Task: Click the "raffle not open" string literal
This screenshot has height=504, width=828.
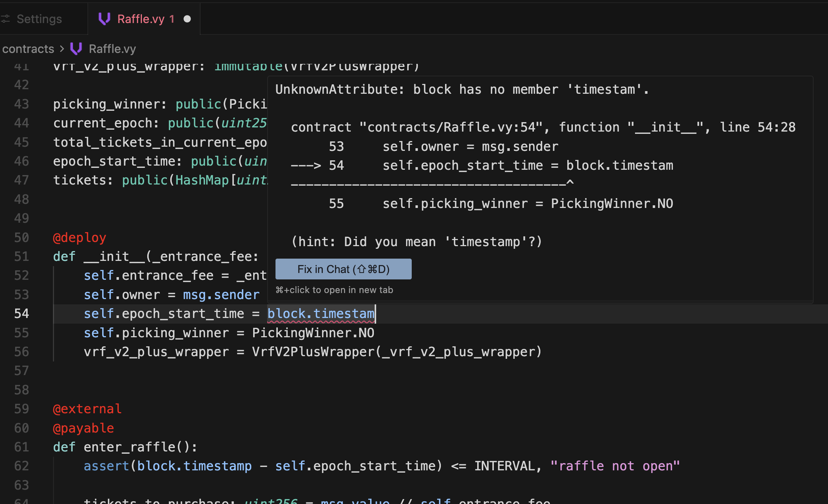Action: coord(615,466)
